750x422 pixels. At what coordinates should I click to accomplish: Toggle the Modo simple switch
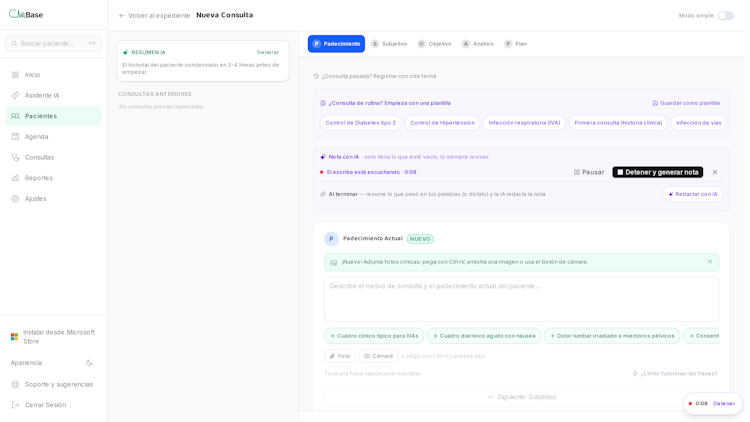[x=725, y=15]
